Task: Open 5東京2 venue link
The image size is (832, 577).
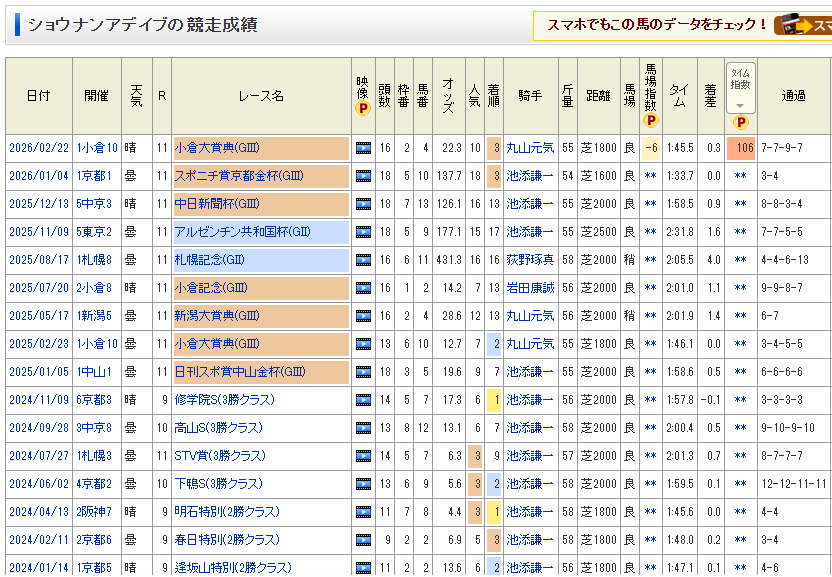Action: [x=96, y=232]
